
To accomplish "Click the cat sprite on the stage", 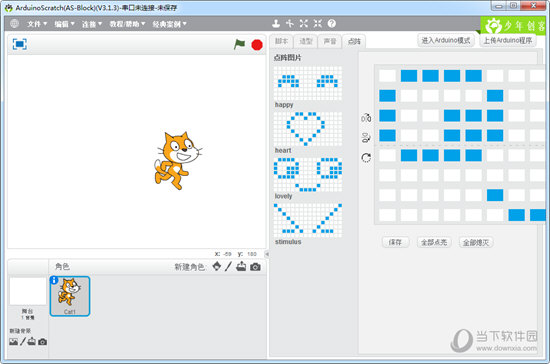I will pos(177,160).
